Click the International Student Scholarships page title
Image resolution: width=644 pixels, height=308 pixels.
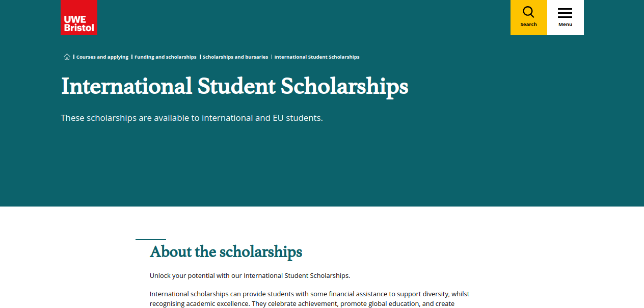click(234, 87)
